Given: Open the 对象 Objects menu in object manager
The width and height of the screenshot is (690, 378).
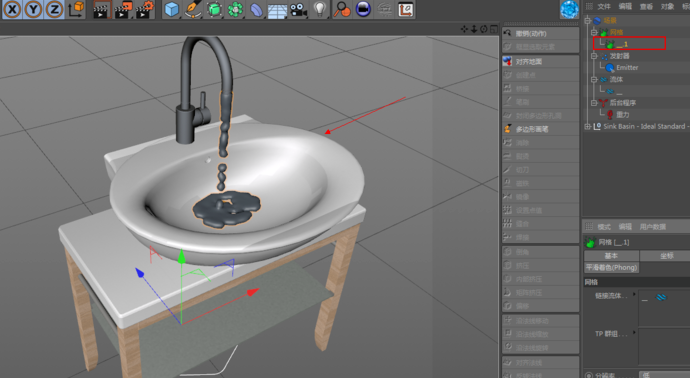Looking at the screenshot, I should coord(667,6).
